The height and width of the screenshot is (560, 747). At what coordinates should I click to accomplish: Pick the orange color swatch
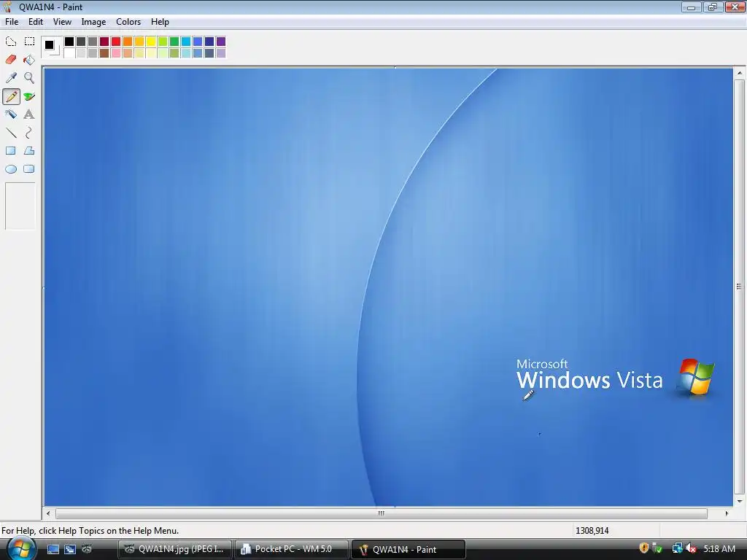(x=128, y=42)
